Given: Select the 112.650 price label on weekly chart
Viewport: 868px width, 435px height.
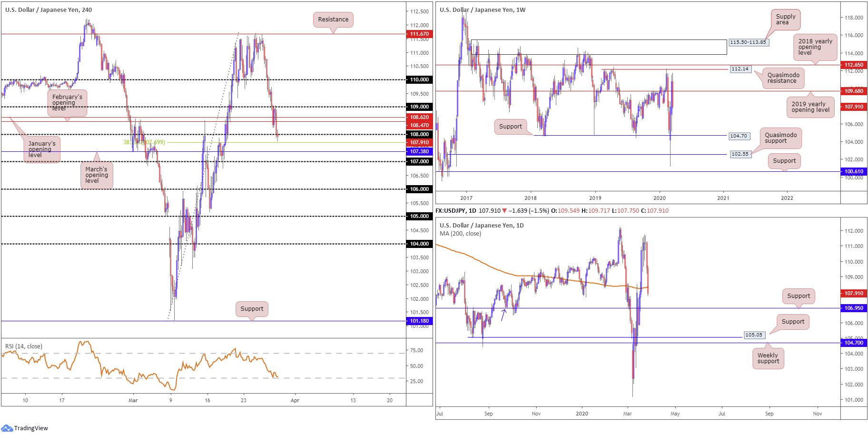Looking at the screenshot, I should click(854, 65).
